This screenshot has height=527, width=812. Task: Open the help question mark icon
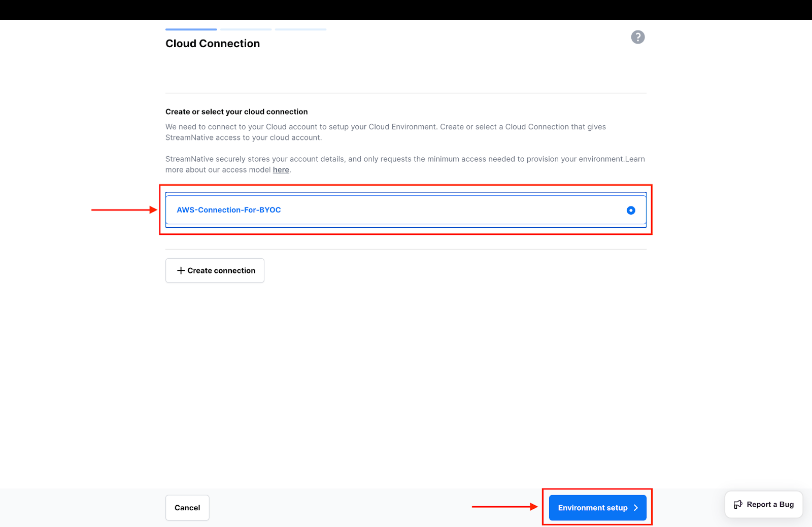click(x=637, y=37)
